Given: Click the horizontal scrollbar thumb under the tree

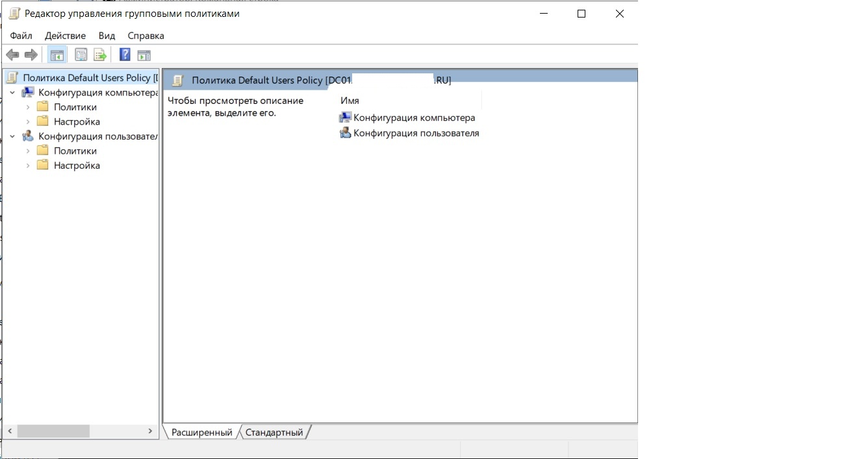Looking at the screenshot, I should click(x=53, y=431).
